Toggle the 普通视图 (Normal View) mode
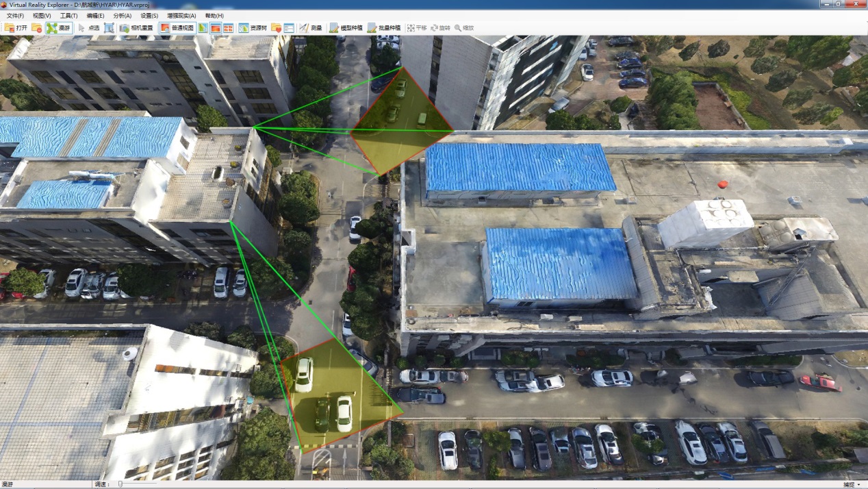868x489 pixels. [177, 28]
